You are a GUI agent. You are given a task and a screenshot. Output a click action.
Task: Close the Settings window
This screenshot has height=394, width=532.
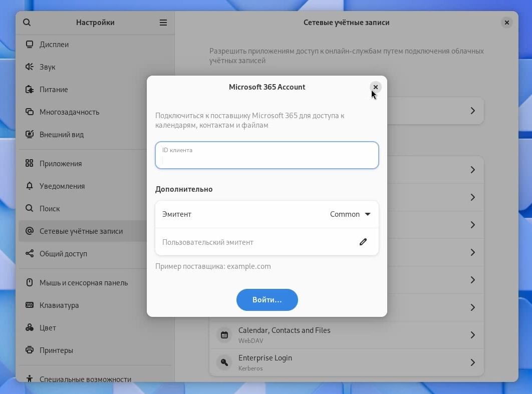pos(506,23)
